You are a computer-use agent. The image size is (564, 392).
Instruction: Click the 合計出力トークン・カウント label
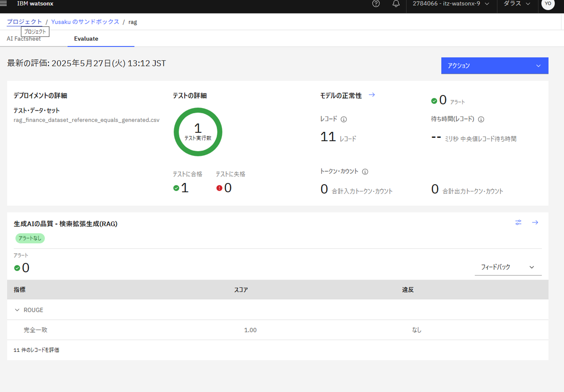pyautogui.click(x=473, y=191)
